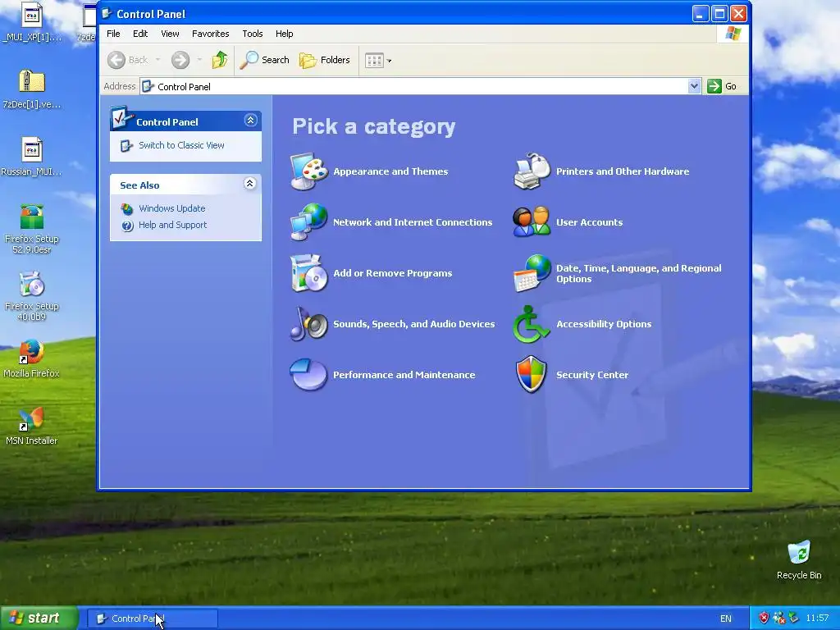Click the Printers and Other Hardware icon
The image size is (840, 630).
(x=532, y=171)
